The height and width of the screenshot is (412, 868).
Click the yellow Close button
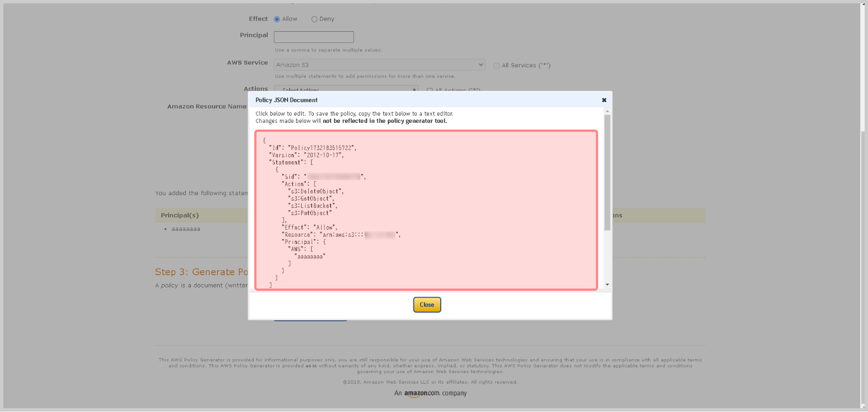pos(427,305)
